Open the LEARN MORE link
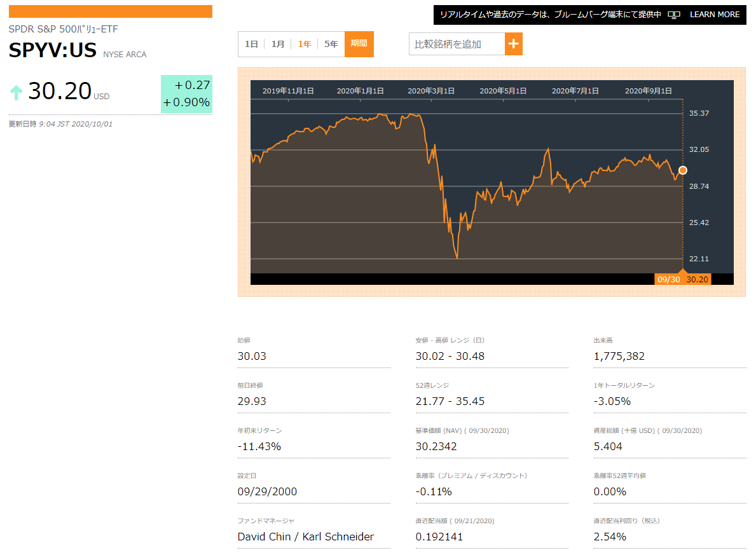The image size is (756, 555). [x=715, y=15]
